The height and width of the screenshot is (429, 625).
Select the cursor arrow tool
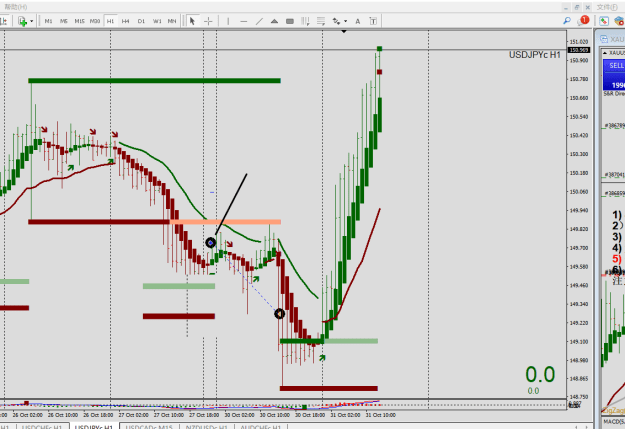(192, 21)
